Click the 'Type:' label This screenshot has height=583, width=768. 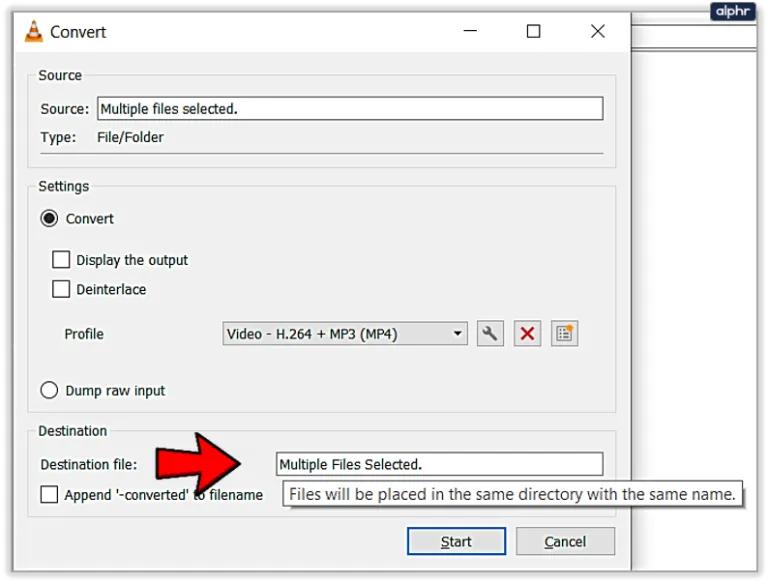pos(58,137)
